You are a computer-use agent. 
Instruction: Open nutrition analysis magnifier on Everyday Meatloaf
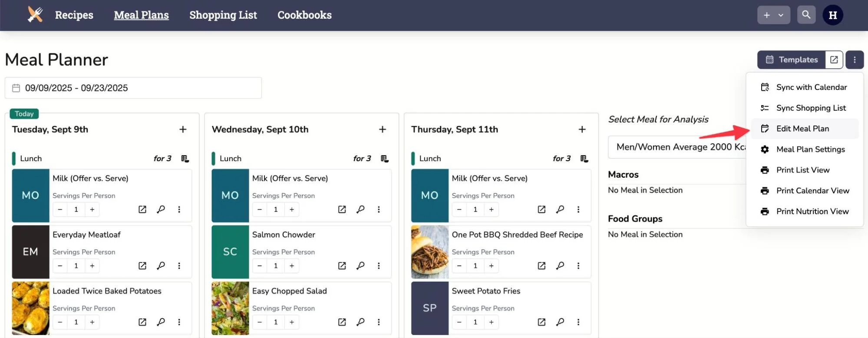161,265
